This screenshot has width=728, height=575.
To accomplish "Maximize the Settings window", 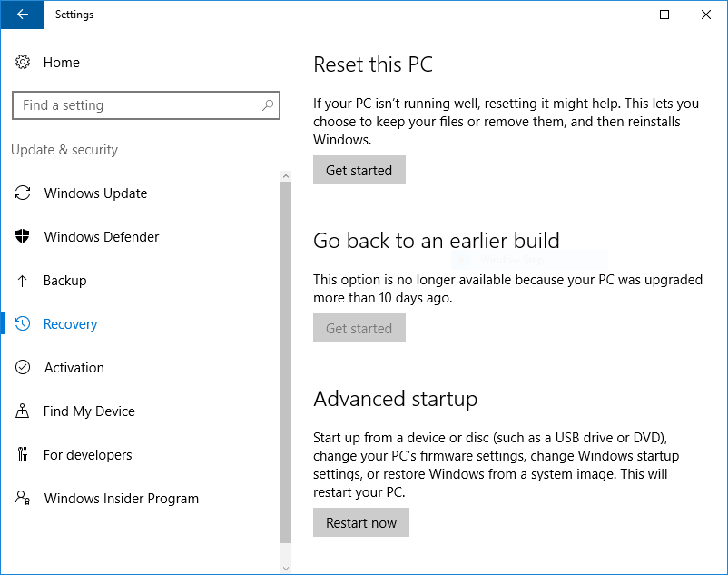I will point(664,15).
